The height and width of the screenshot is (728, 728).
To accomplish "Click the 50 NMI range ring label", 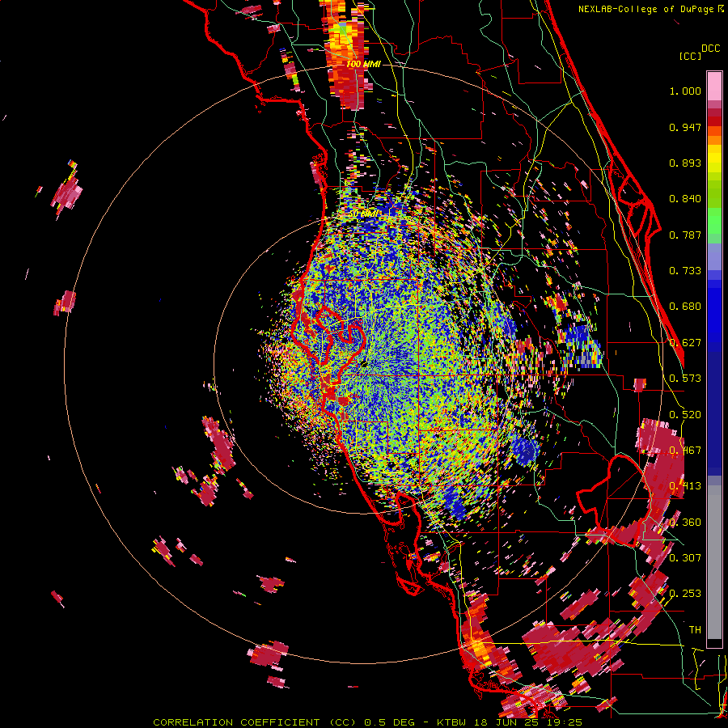I will pyautogui.click(x=363, y=214).
